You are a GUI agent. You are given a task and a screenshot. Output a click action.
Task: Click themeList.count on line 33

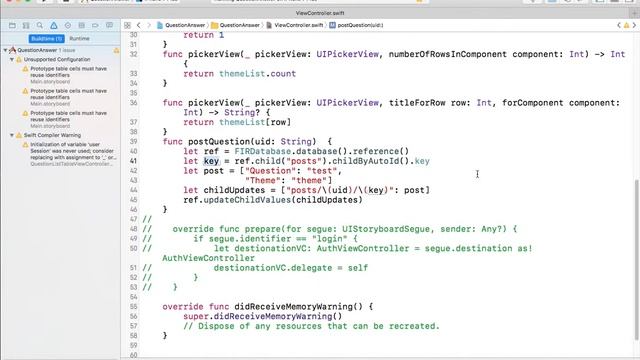pos(257,74)
